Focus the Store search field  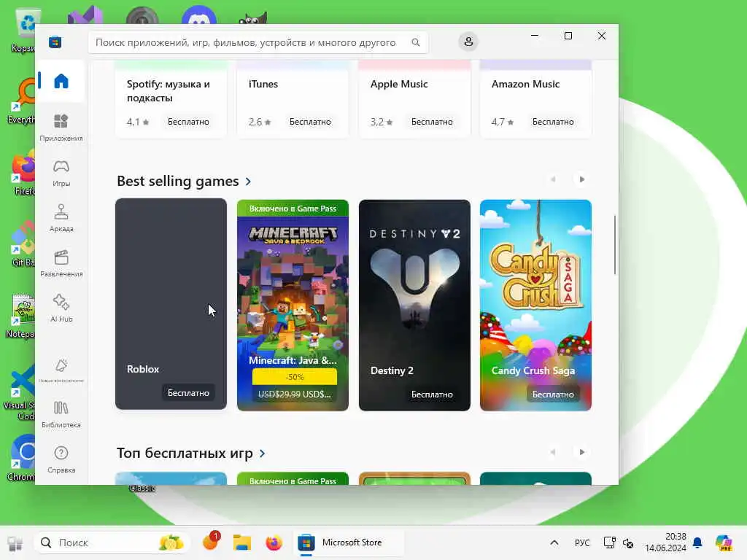258,42
